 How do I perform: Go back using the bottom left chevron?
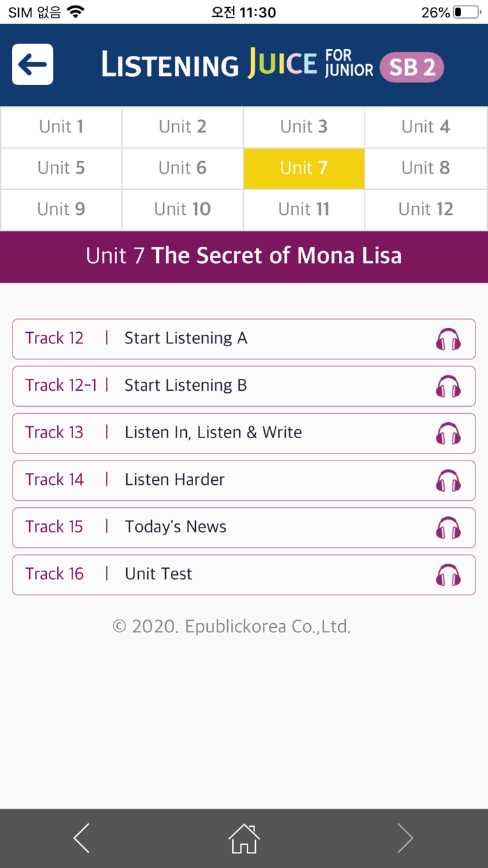pyautogui.click(x=81, y=839)
